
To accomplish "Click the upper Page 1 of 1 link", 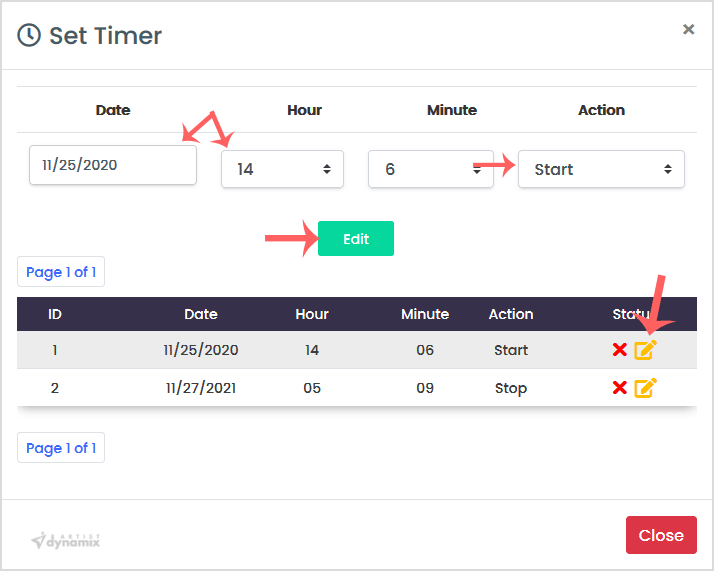I will (61, 272).
